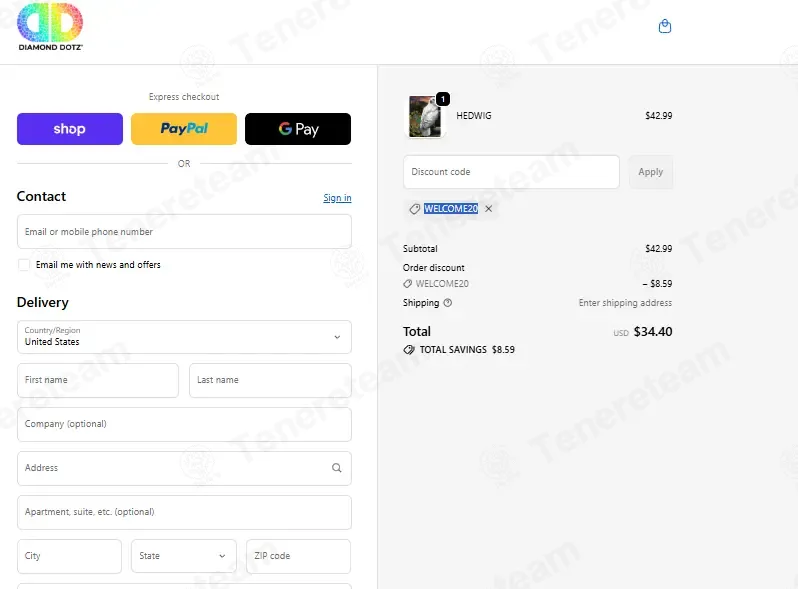Screen dimensions: 798x589
Task: Click the Sign in link
Action: (337, 198)
